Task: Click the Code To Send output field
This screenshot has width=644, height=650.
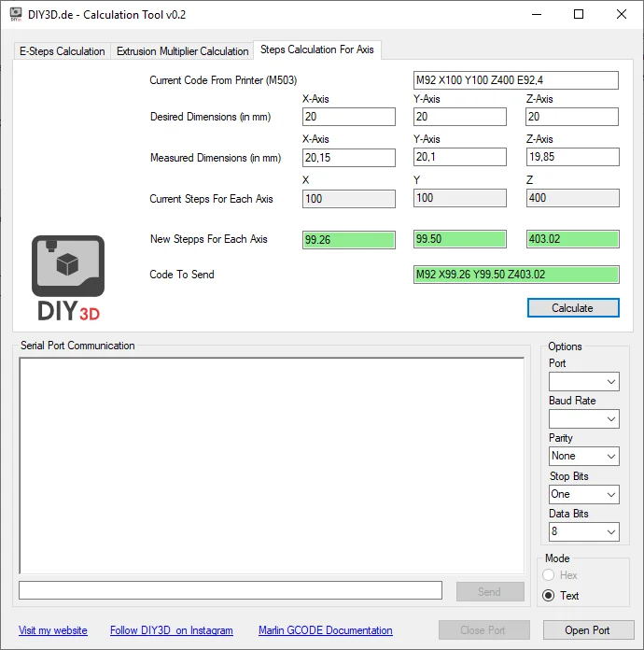Action: coord(516,275)
